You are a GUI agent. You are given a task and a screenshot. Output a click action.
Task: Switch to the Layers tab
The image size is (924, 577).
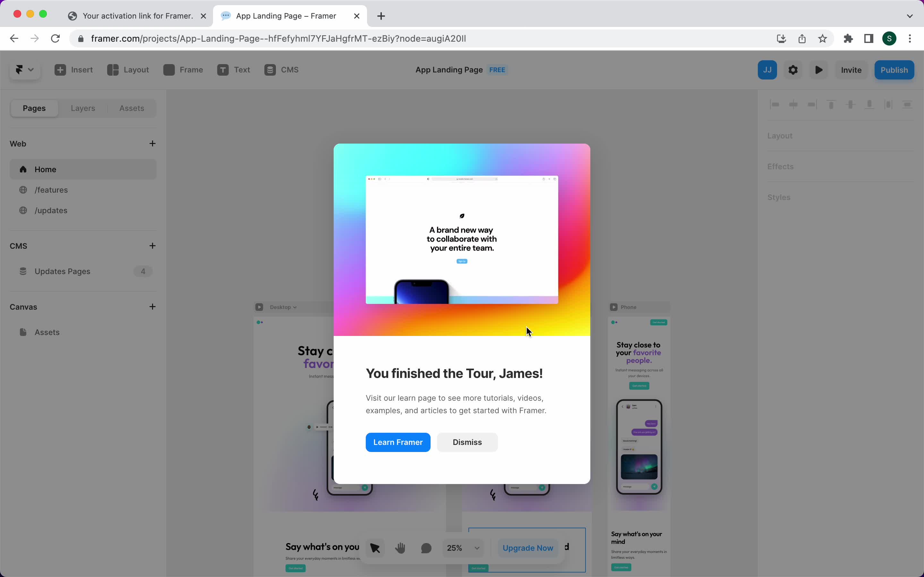click(x=82, y=108)
